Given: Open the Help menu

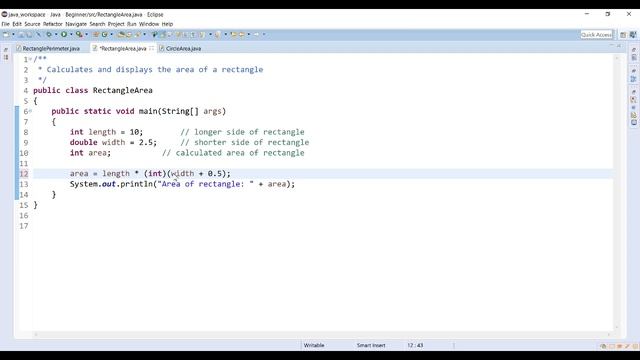Looking at the screenshot, I should click(167, 24).
